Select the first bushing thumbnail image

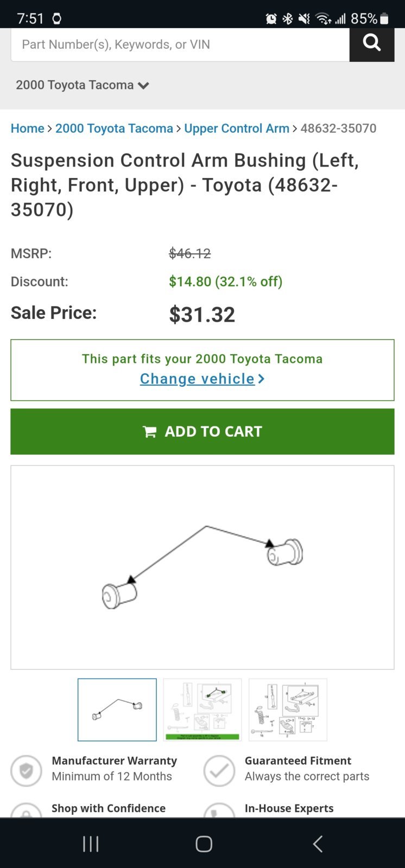click(117, 710)
